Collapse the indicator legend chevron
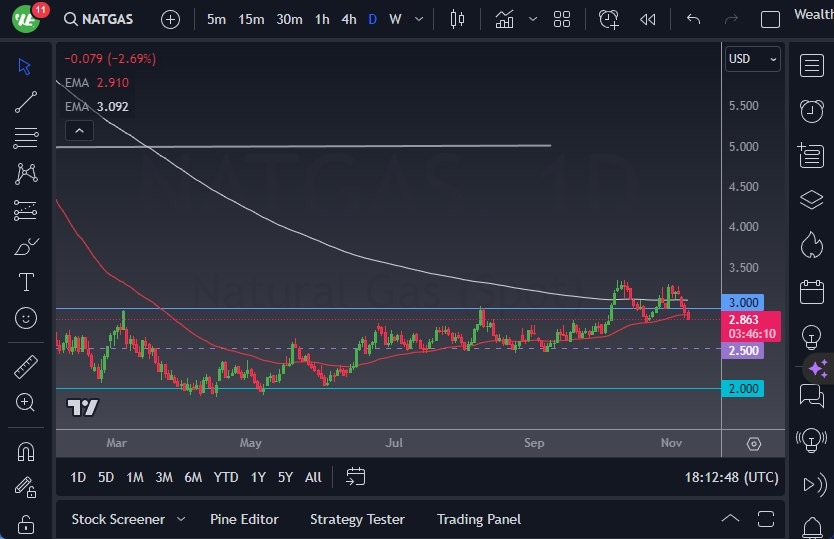The height and width of the screenshot is (539, 834). click(x=78, y=130)
